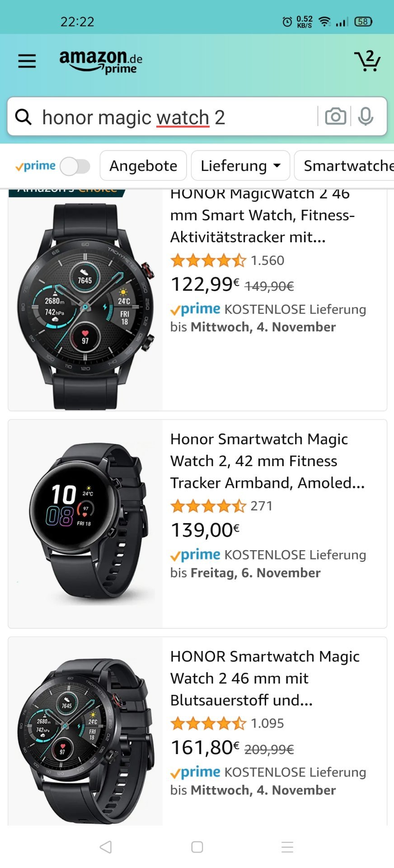The width and height of the screenshot is (394, 868).
Task: Expand the Lieferung filter dropdown
Action: tap(240, 165)
